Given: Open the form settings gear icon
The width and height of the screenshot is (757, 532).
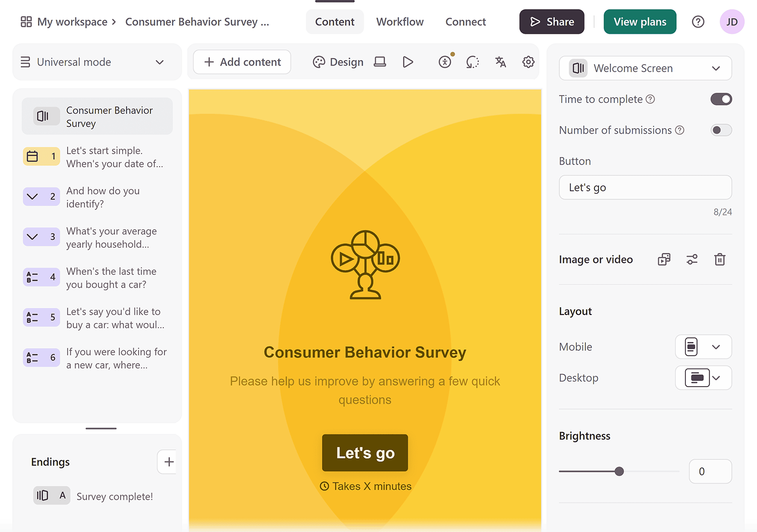Looking at the screenshot, I should coord(528,62).
